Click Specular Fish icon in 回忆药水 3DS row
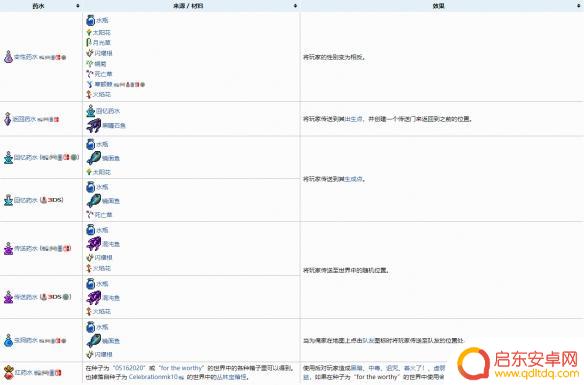This screenshot has width=584, height=385. click(93, 201)
